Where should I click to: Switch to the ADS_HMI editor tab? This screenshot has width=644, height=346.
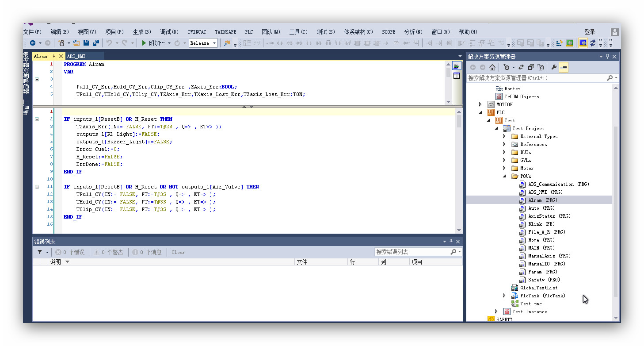click(x=76, y=56)
